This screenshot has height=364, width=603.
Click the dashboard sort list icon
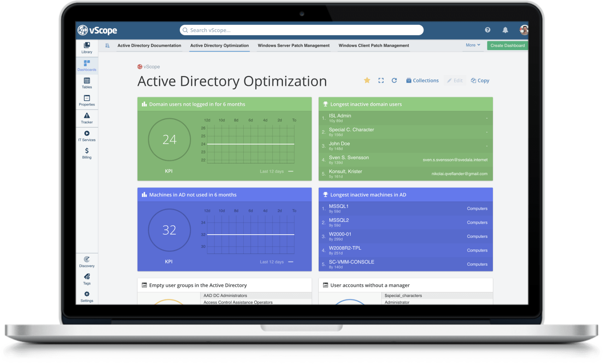pos(107,45)
